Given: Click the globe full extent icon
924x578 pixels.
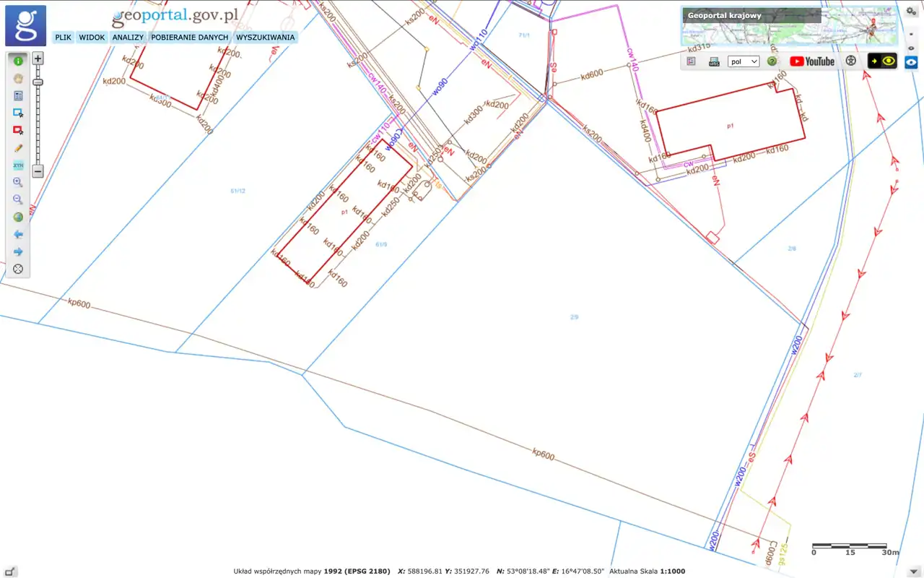Looking at the screenshot, I should tap(18, 217).
